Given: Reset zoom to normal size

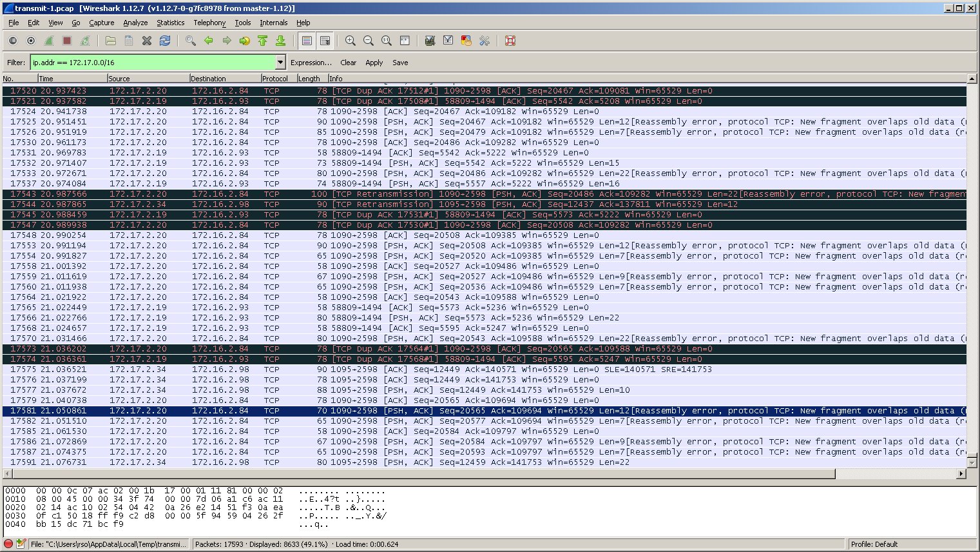Looking at the screenshot, I should pyautogui.click(x=387, y=41).
